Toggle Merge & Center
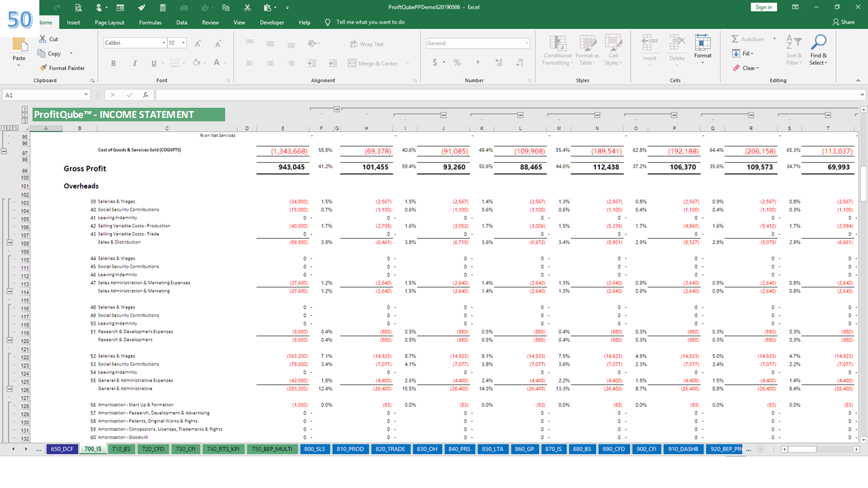Image resolution: width=868 pixels, height=488 pixels. pos(373,63)
